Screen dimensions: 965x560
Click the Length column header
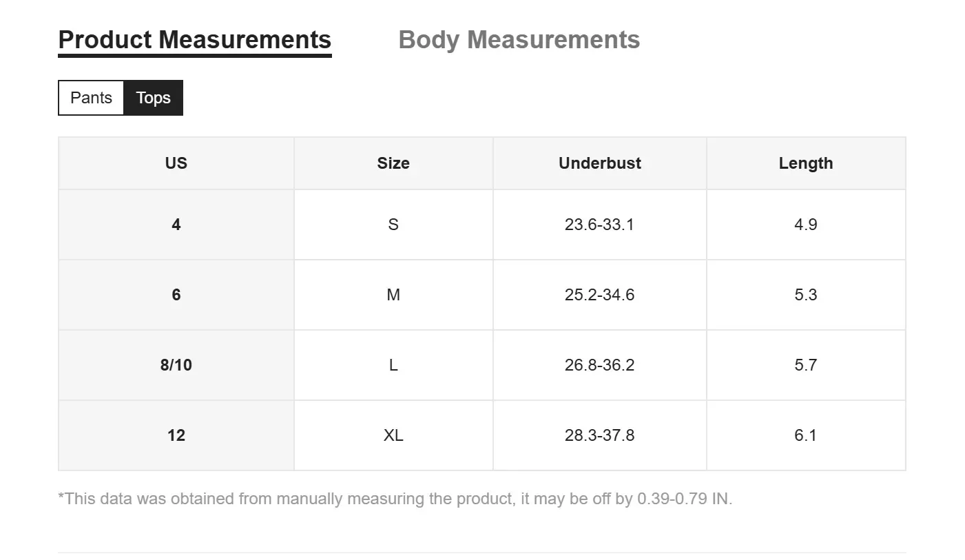[805, 163]
